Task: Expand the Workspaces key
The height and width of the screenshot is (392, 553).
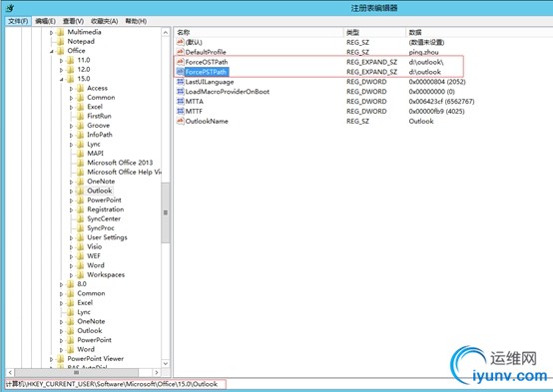Action: tap(71, 275)
